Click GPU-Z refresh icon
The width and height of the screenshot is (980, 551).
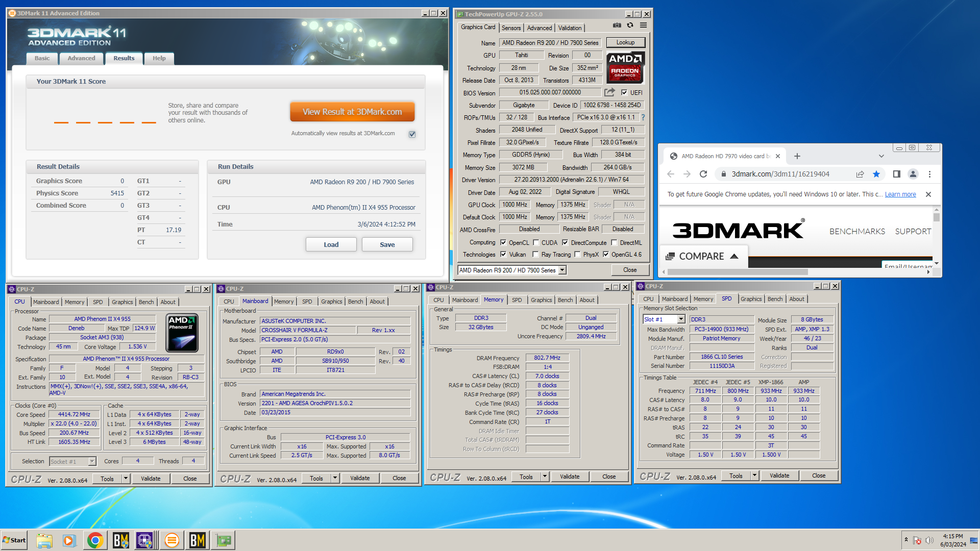point(630,26)
